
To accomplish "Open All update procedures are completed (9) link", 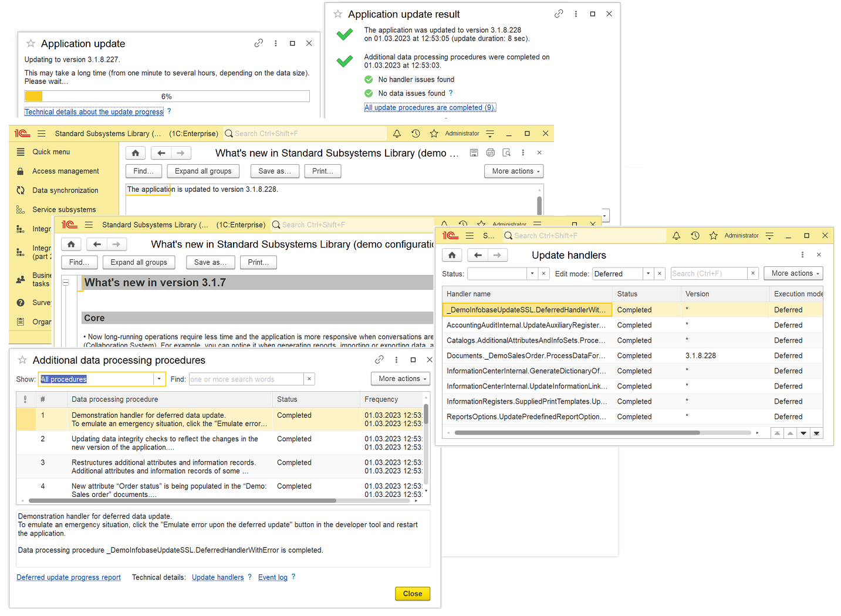I will tap(430, 107).
